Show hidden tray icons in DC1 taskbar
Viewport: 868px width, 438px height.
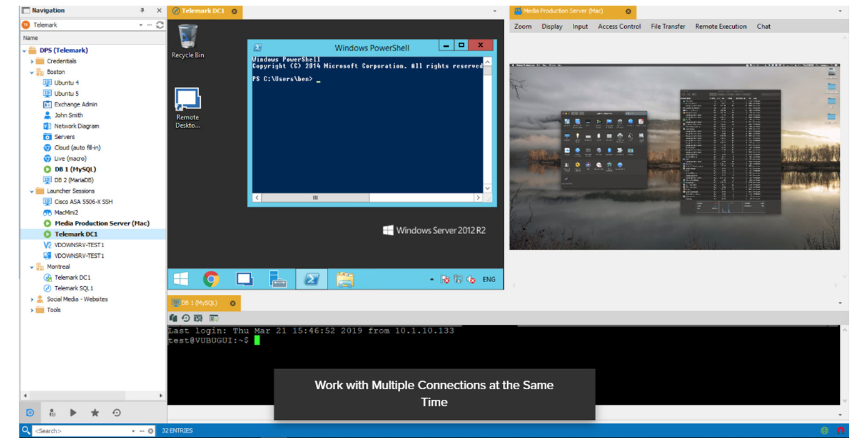click(x=431, y=280)
